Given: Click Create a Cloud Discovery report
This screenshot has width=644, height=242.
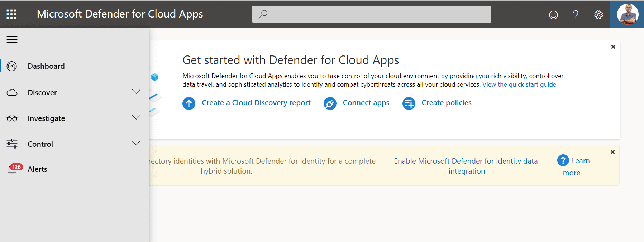Looking at the screenshot, I should [256, 103].
